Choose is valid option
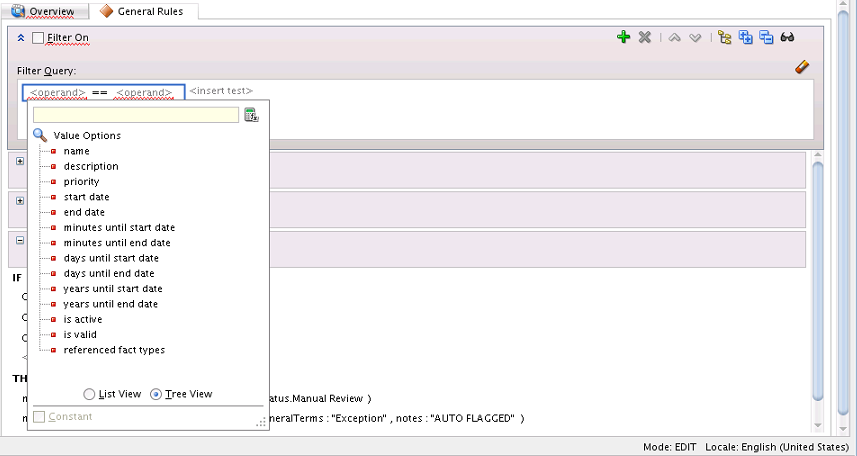The height and width of the screenshot is (456, 857). [x=80, y=335]
